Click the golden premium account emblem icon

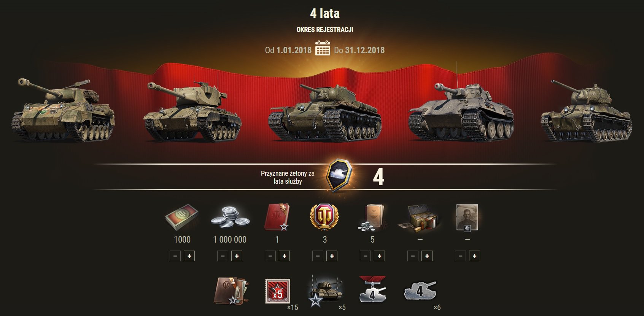tap(324, 217)
